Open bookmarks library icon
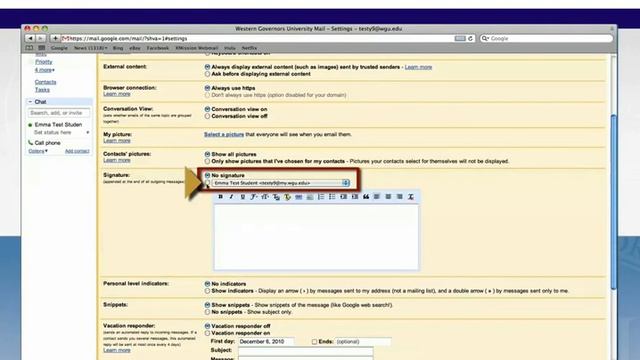Image resolution: width=640 pixels, height=360 pixels. click(29, 48)
